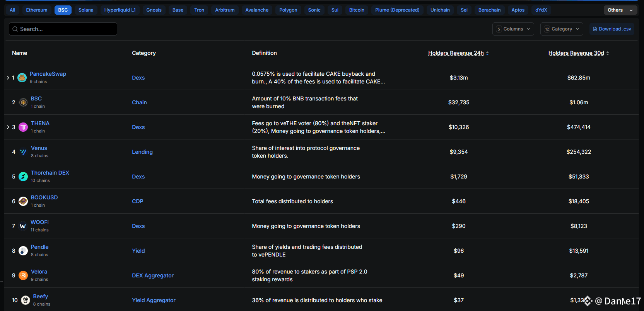The height and width of the screenshot is (311, 644).
Task: Switch to the Ethereum tab
Action: point(37,10)
